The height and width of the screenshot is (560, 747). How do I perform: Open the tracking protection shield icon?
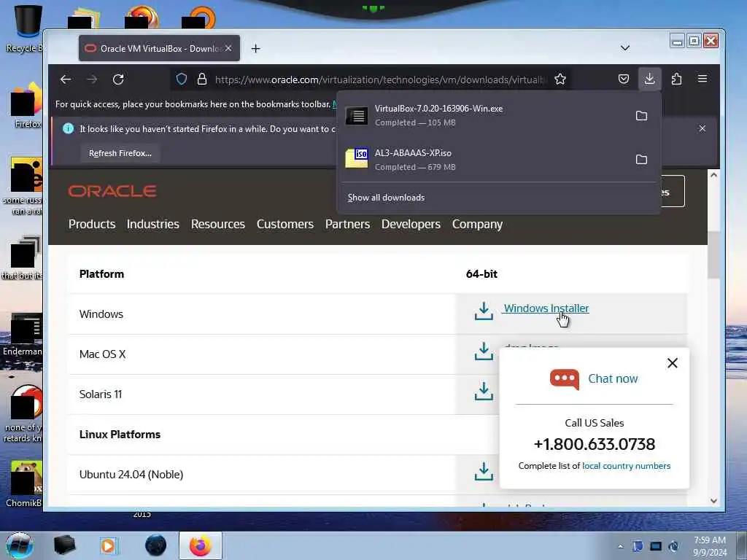point(182,79)
